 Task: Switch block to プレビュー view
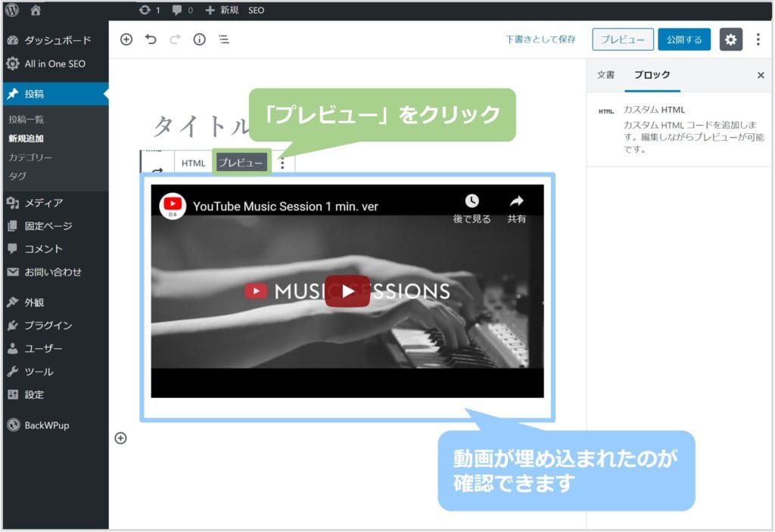tap(241, 163)
